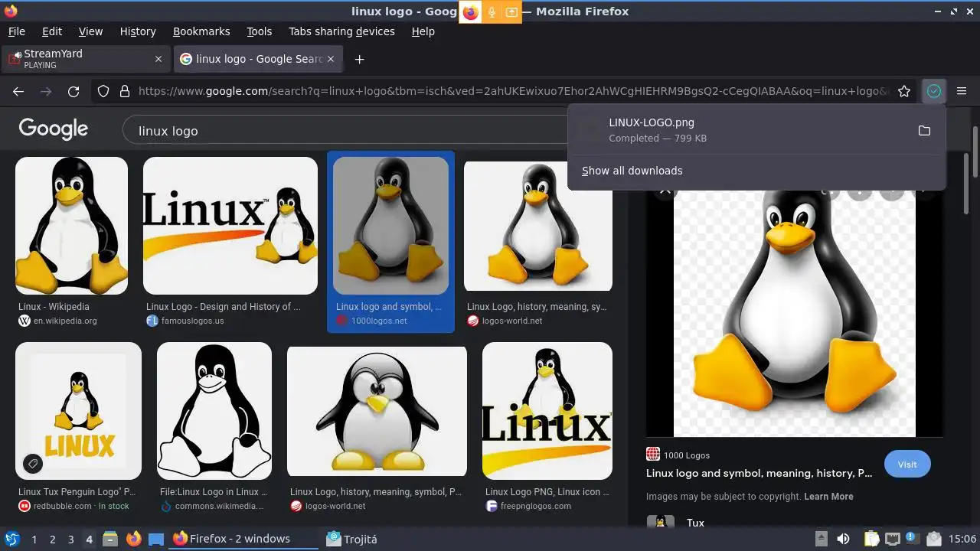Launch Firefox from taskbar quick launcher
Image resolution: width=980 pixels, height=551 pixels.
(134, 539)
